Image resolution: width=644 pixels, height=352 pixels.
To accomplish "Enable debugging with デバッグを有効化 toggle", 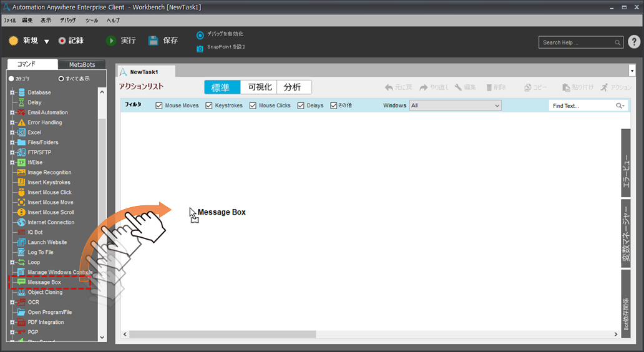I will tap(200, 36).
